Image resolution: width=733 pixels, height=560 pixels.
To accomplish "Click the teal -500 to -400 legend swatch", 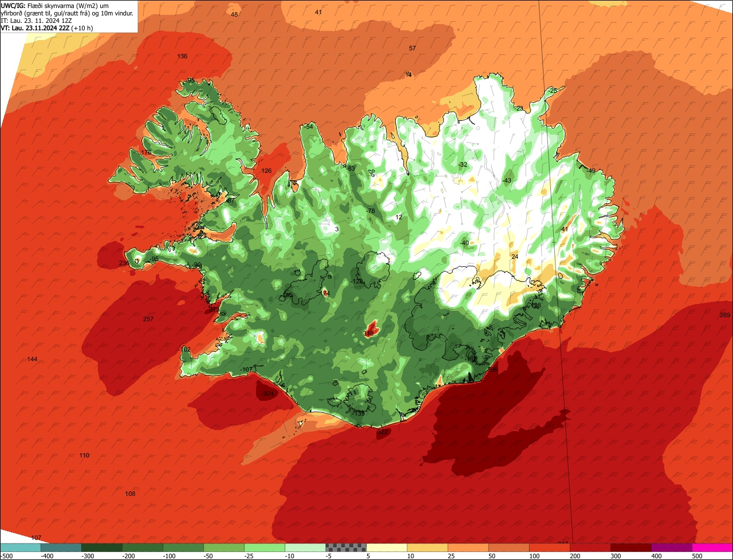I will tap(20, 547).
